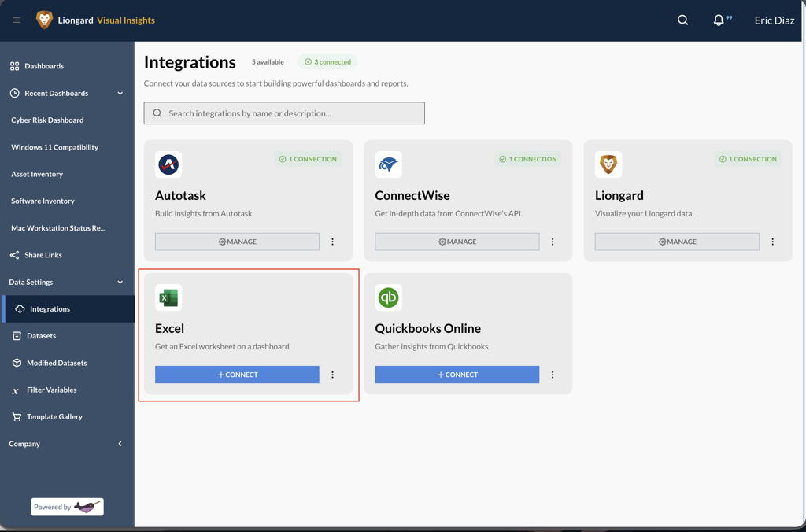Click the ConnectWise card title
This screenshot has width=806, height=532.
(x=412, y=195)
